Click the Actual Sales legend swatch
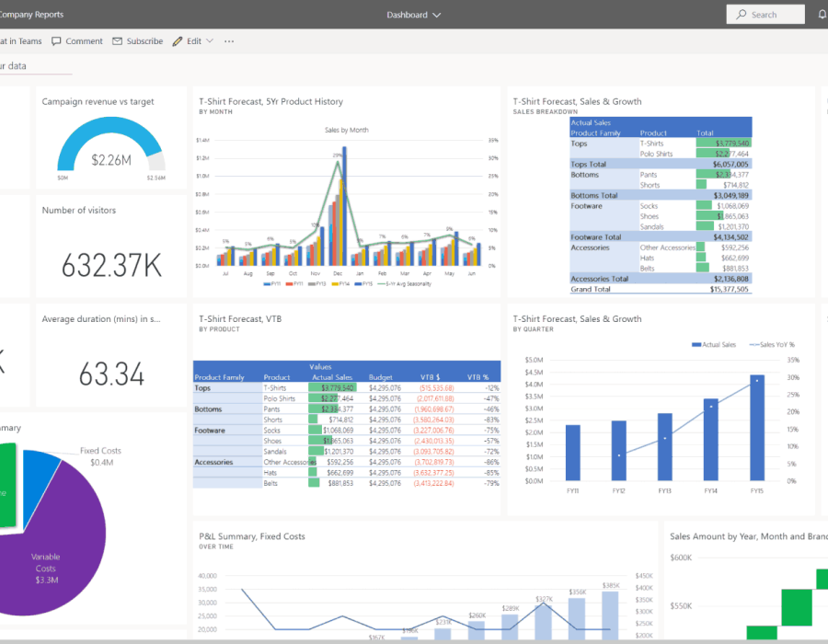The height and width of the screenshot is (644, 828). (x=696, y=345)
